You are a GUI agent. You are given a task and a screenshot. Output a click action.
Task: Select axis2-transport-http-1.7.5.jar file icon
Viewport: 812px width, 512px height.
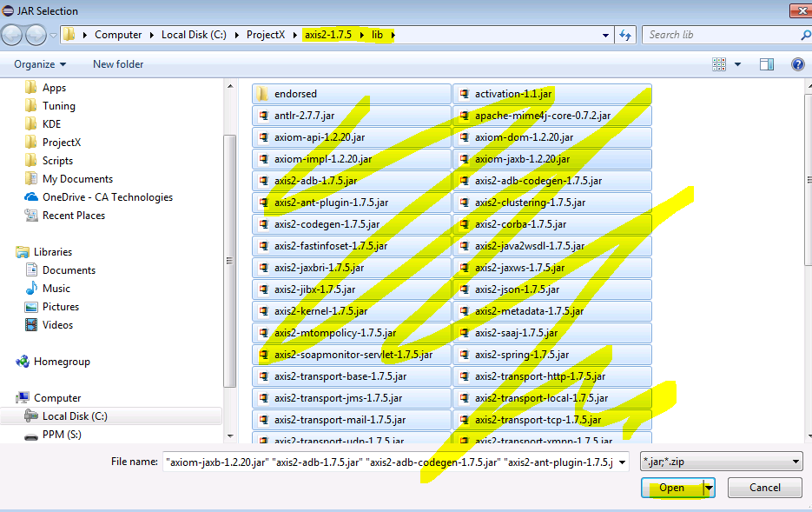coord(465,376)
